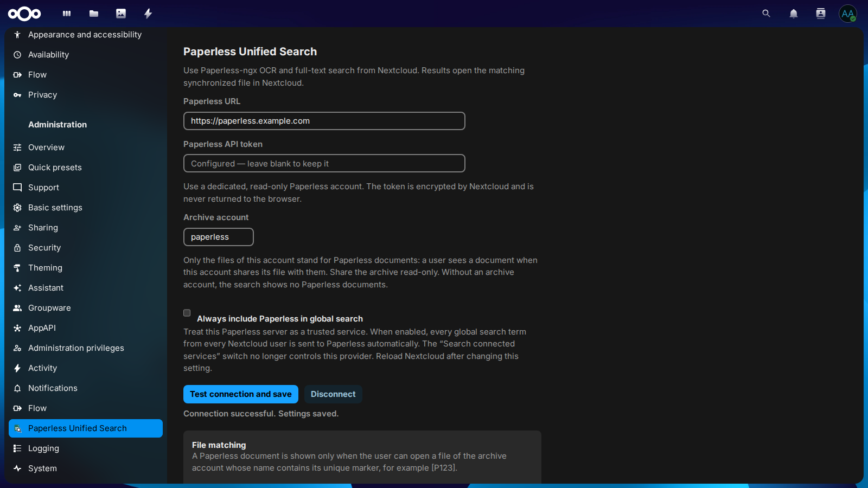Open the Contacts menu icon
868x488 pixels.
click(821, 14)
